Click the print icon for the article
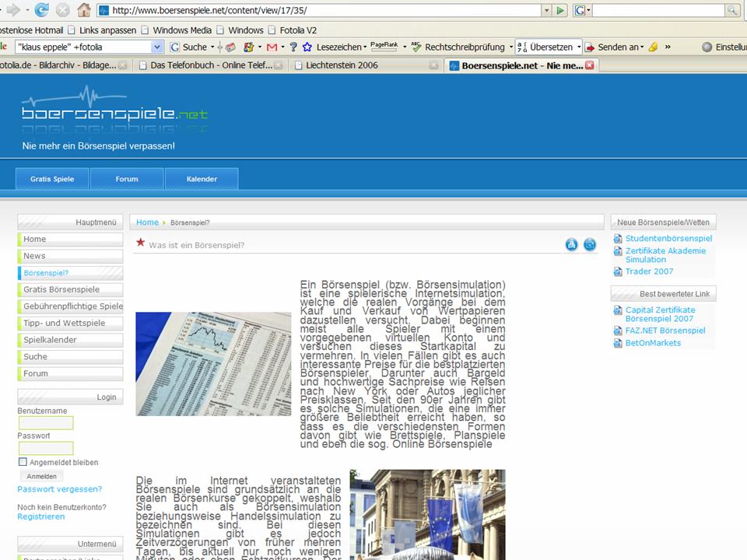The image size is (747, 560). [571, 245]
